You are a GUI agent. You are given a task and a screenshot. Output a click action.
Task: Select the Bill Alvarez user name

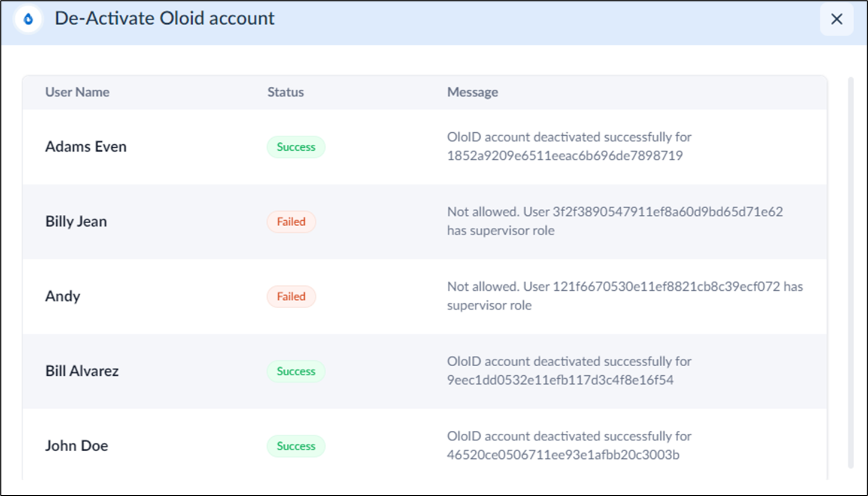pos(82,371)
